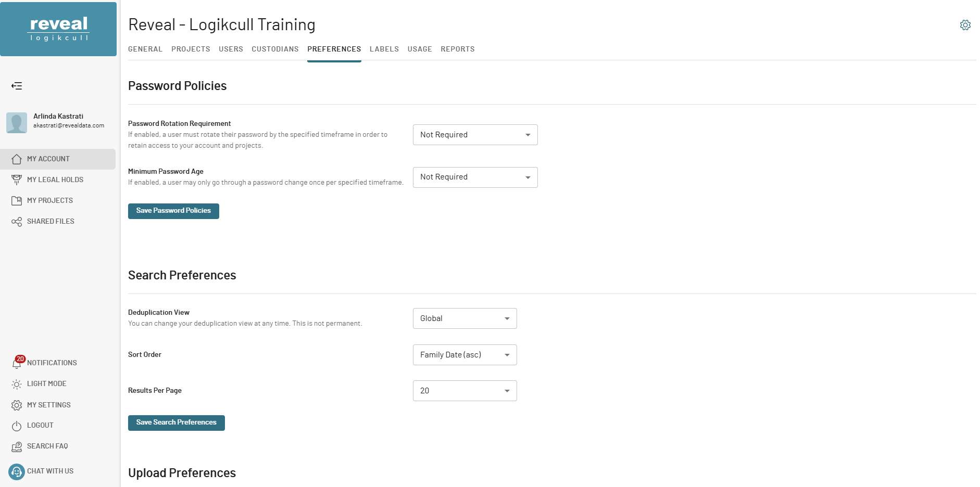Click the Logout power icon
Viewport: 980px width, 487px height.
(x=17, y=426)
